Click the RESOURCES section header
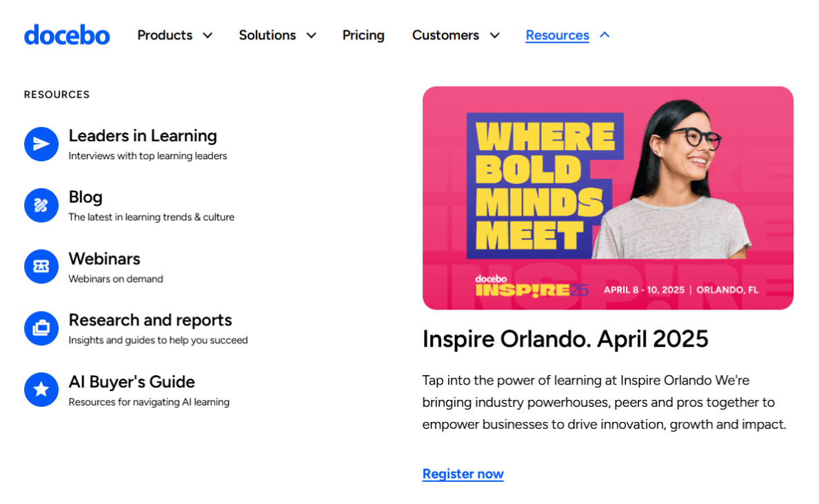 click(57, 94)
